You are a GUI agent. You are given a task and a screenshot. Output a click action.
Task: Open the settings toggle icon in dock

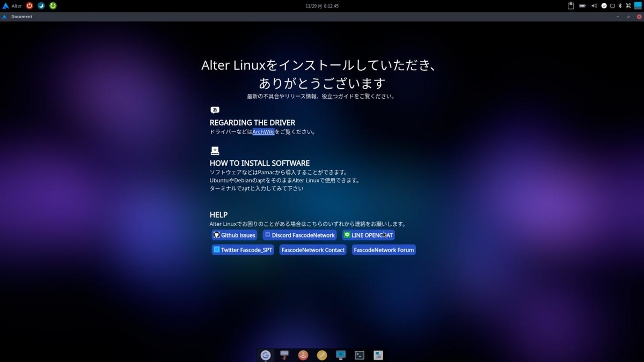pyautogui.click(x=378, y=355)
